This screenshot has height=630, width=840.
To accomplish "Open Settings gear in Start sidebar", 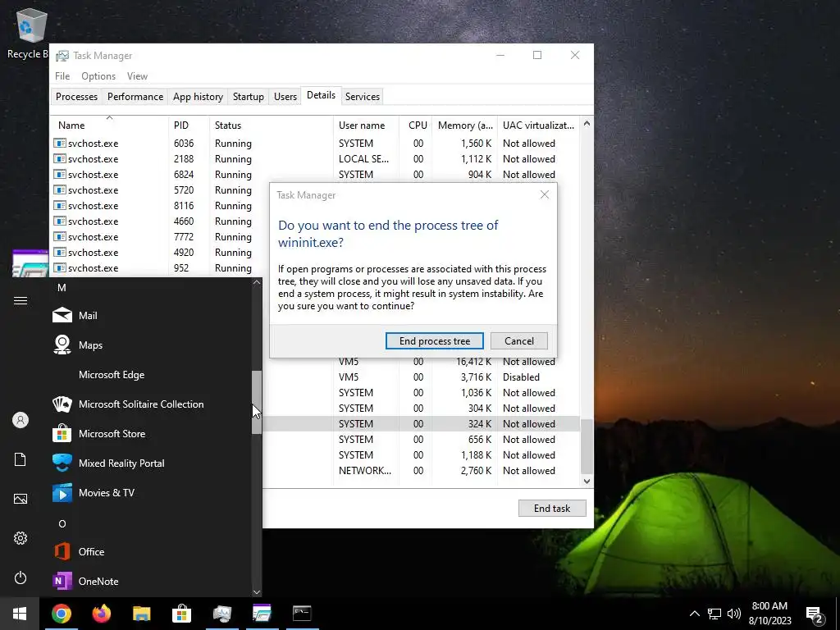I will [x=21, y=538].
